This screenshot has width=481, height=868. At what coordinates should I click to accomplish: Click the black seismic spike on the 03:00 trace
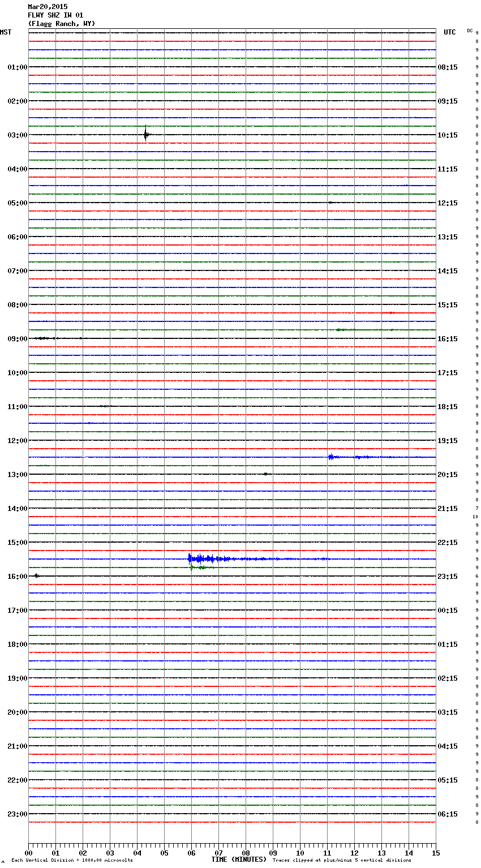[146, 134]
